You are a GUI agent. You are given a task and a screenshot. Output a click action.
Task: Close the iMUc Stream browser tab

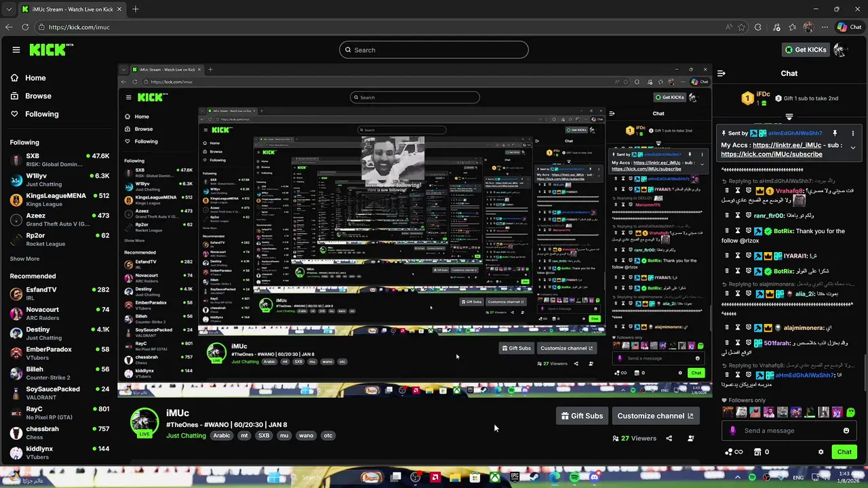(120, 9)
